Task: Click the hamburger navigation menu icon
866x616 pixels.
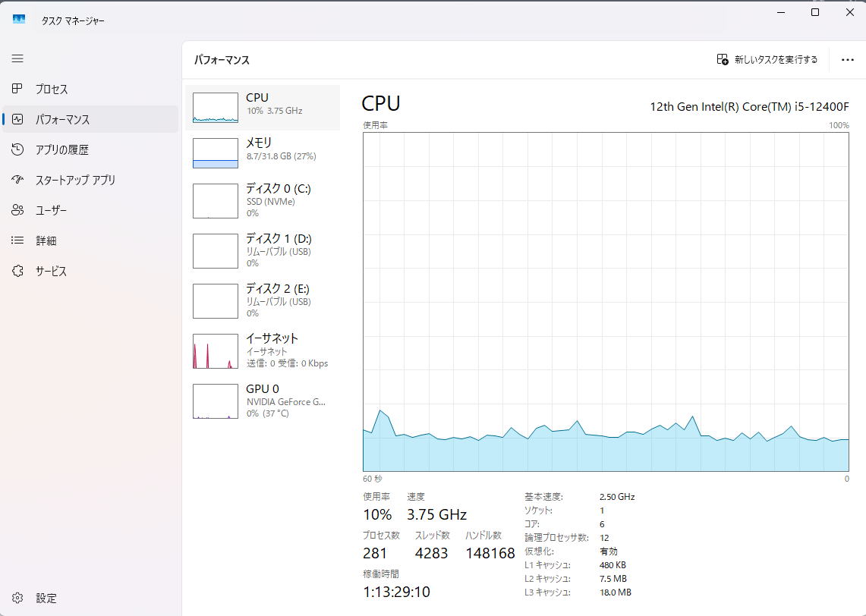Action: tap(17, 58)
